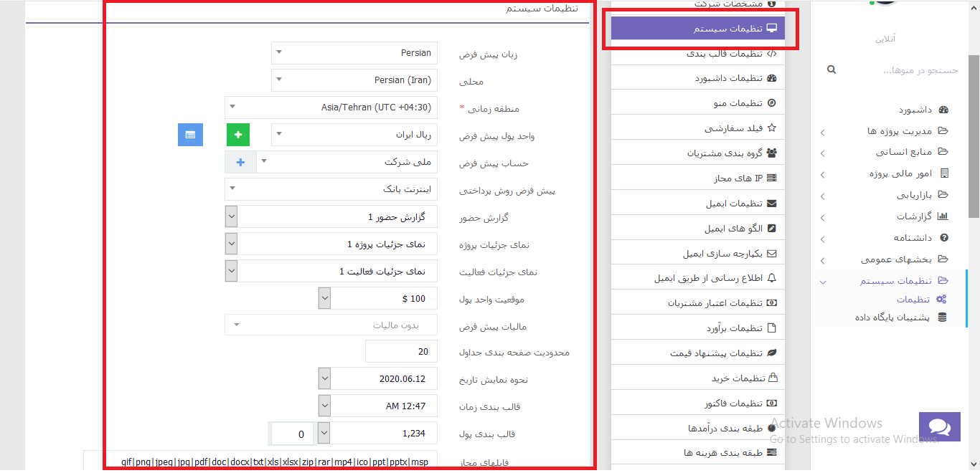This screenshot has width=980, height=473.
Task: Click the bell icon beside اطلاع رسانی
Action: 772,278
